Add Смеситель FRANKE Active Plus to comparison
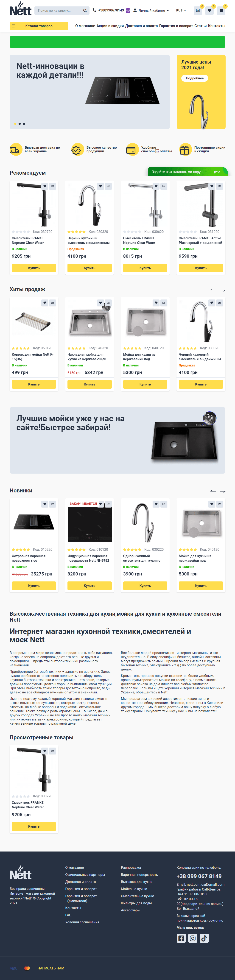The image size is (235, 980). pyautogui.click(x=219, y=186)
